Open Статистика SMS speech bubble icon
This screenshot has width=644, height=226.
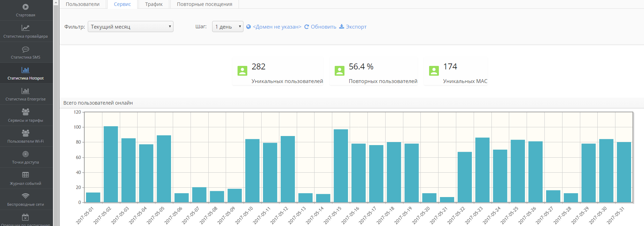25,49
